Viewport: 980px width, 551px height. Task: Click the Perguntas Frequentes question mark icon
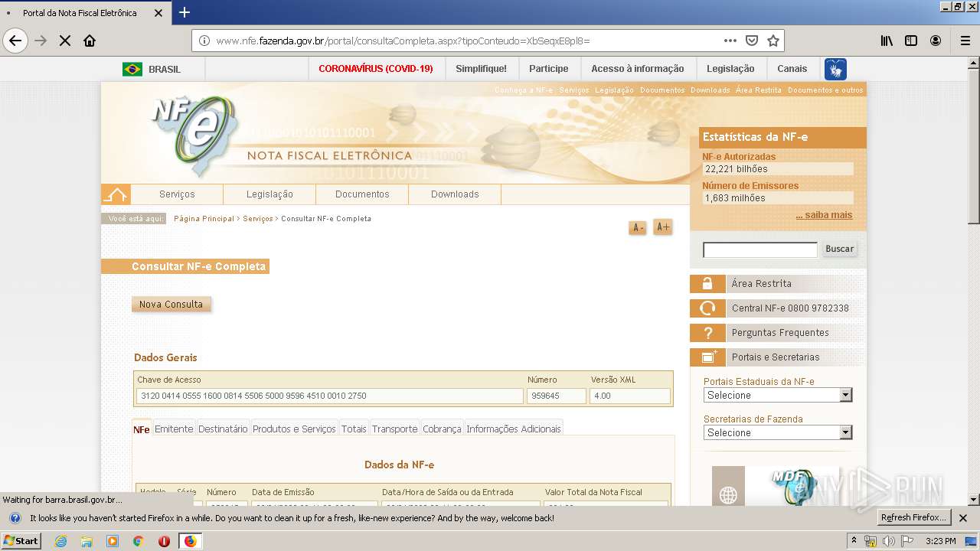tap(707, 333)
